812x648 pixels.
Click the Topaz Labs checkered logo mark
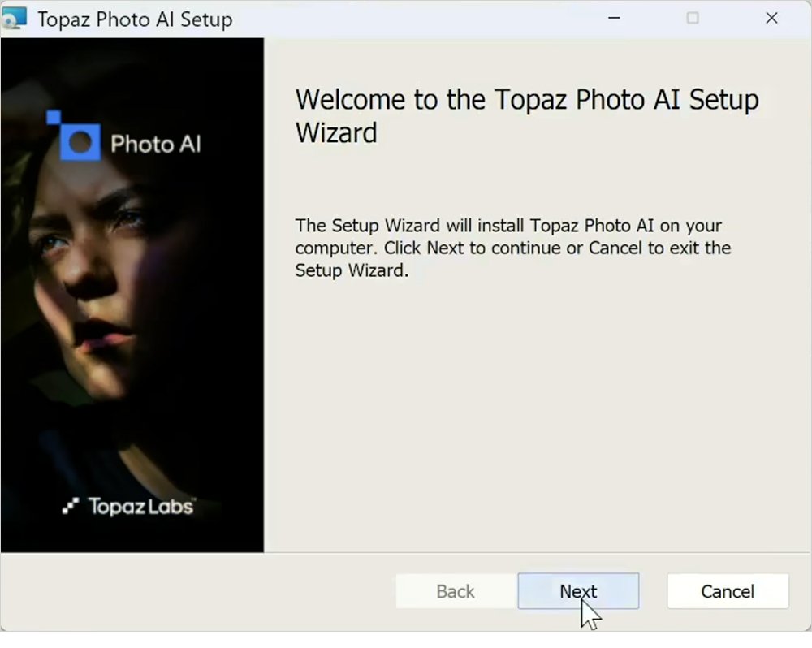click(x=71, y=506)
